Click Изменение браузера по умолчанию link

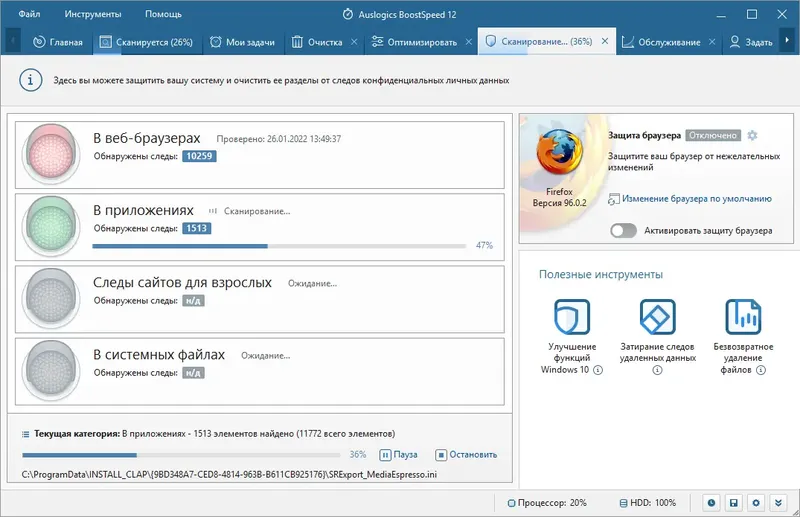coord(696,199)
